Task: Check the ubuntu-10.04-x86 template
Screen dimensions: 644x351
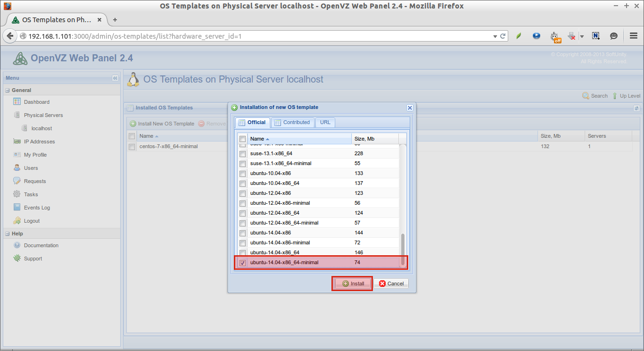Action: pyautogui.click(x=242, y=174)
